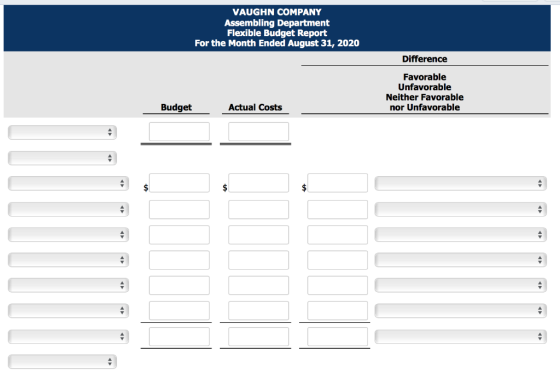The image size is (560, 374).
Task: Select the Budget input with dollar sign
Action: [179, 183]
